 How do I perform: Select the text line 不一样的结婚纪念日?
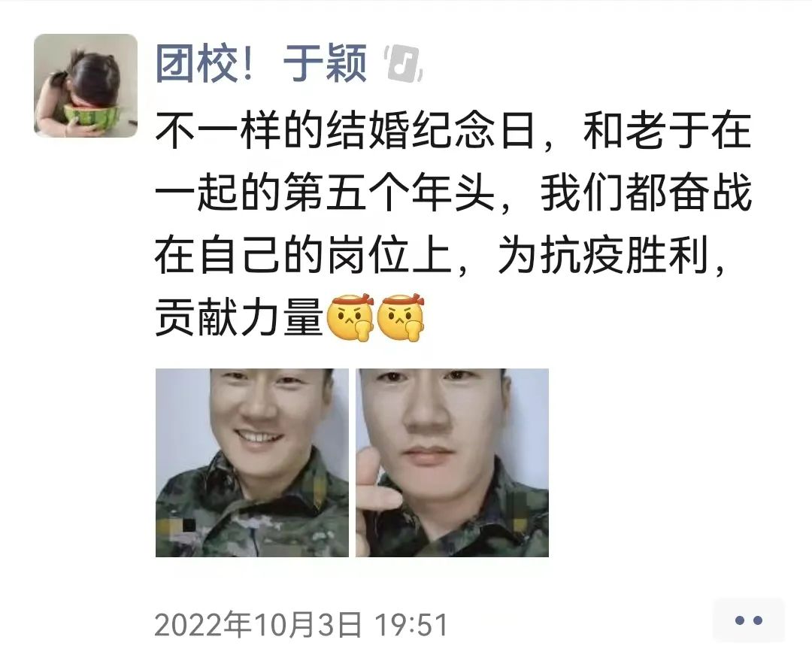(x=345, y=130)
